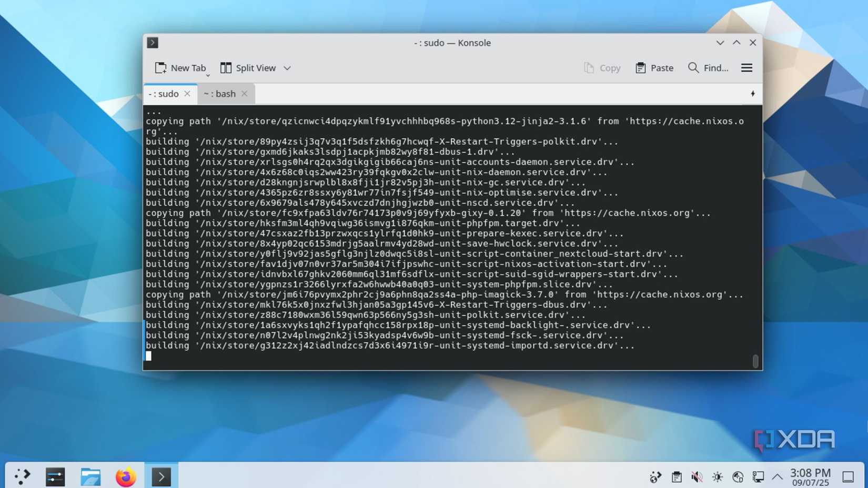
Task: Launch Konsole from the taskbar
Action: coord(162,476)
